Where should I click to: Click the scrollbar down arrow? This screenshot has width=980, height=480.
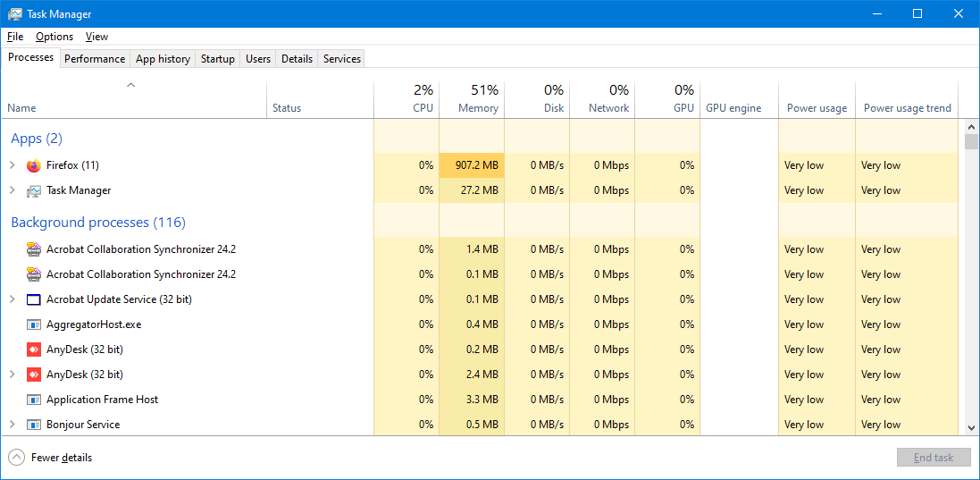pyautogui.click(x=971, y=428)
